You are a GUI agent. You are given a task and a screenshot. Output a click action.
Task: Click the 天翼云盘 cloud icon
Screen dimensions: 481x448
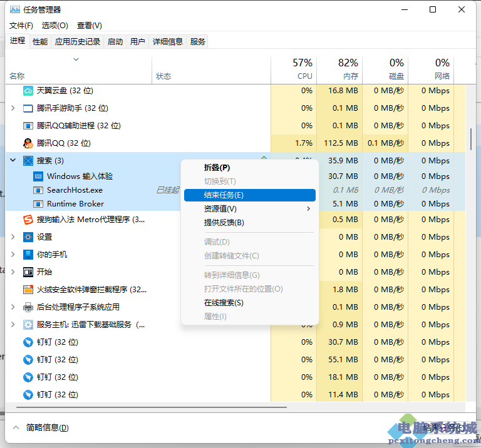28,91
